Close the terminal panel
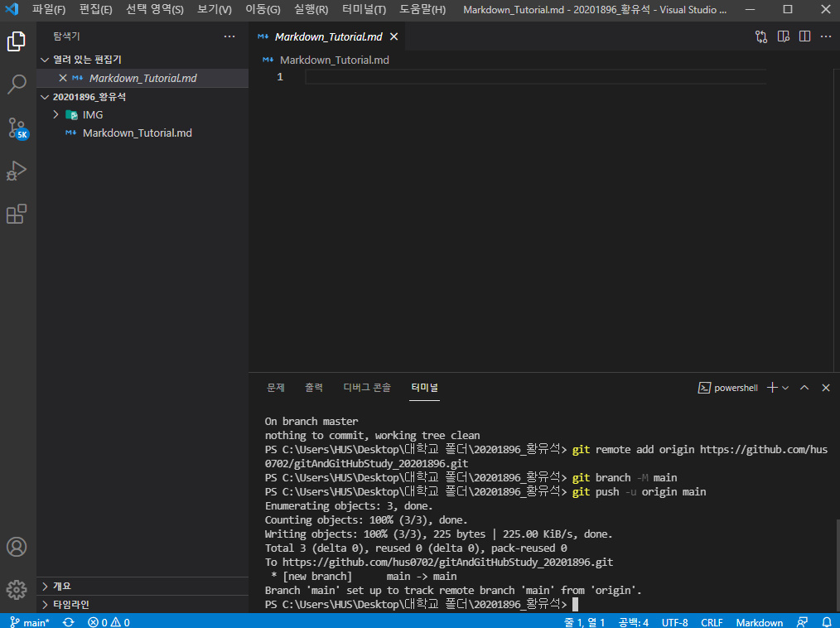 826,388
